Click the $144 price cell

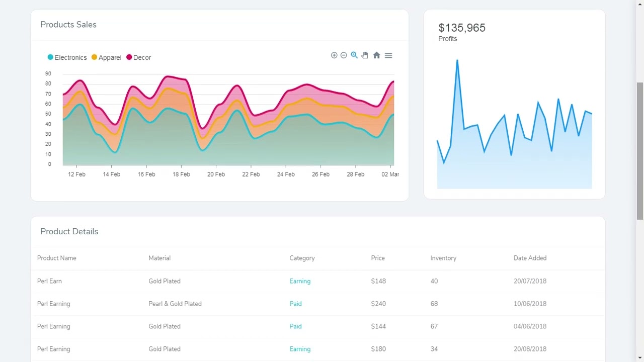pos(378,326)
